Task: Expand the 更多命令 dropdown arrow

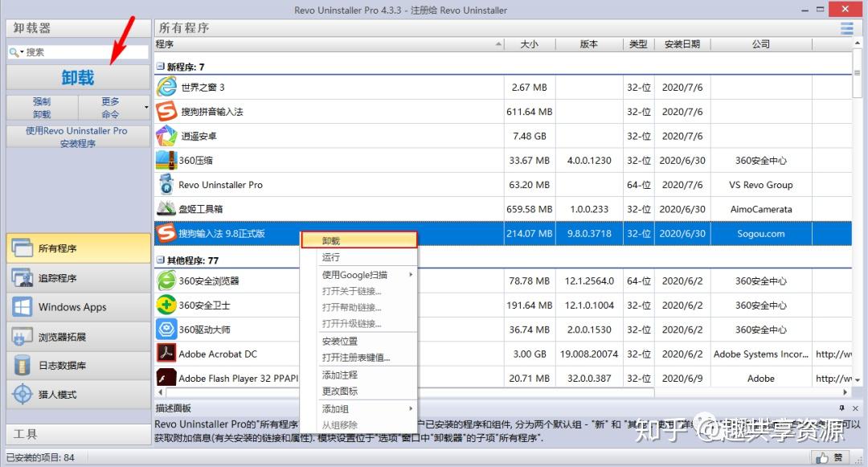Action: tap(146, 108)
